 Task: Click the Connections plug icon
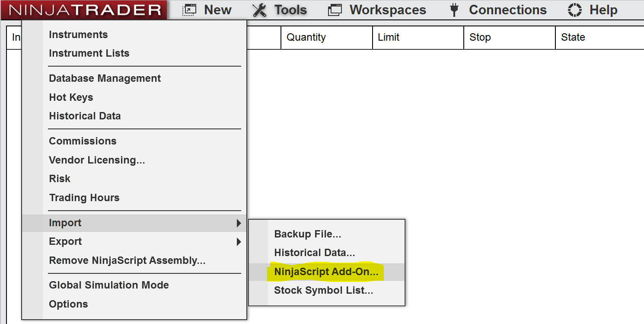[454, 10]
